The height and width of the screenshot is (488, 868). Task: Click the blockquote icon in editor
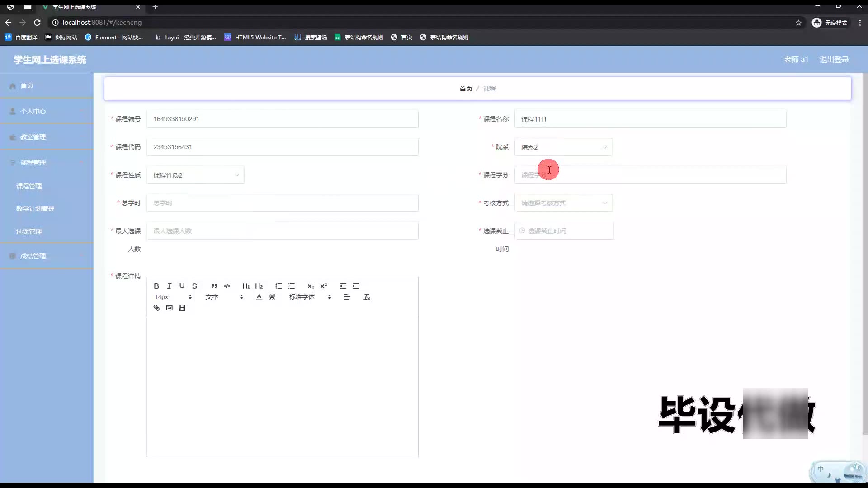pos(214,286)
